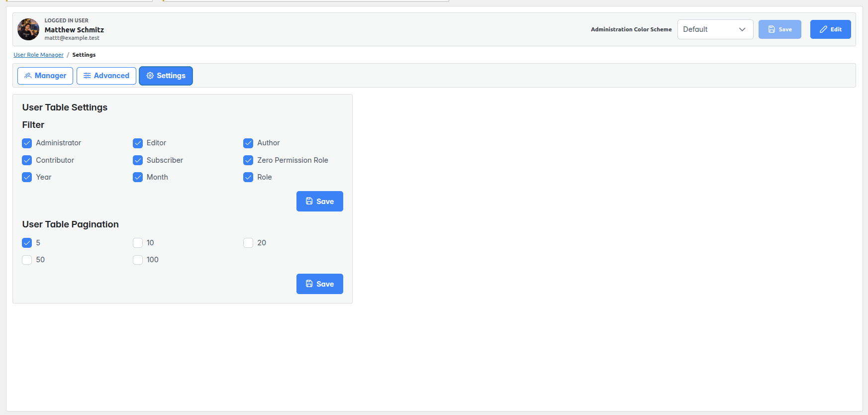Click the 'Filter' section heading
The image size is (868, 415).
33,125
